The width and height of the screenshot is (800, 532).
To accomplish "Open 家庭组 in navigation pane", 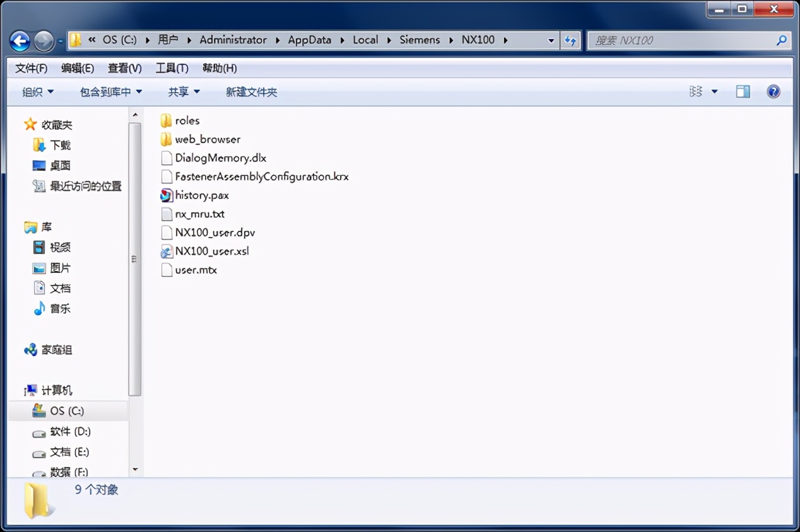I will (57, 350).
